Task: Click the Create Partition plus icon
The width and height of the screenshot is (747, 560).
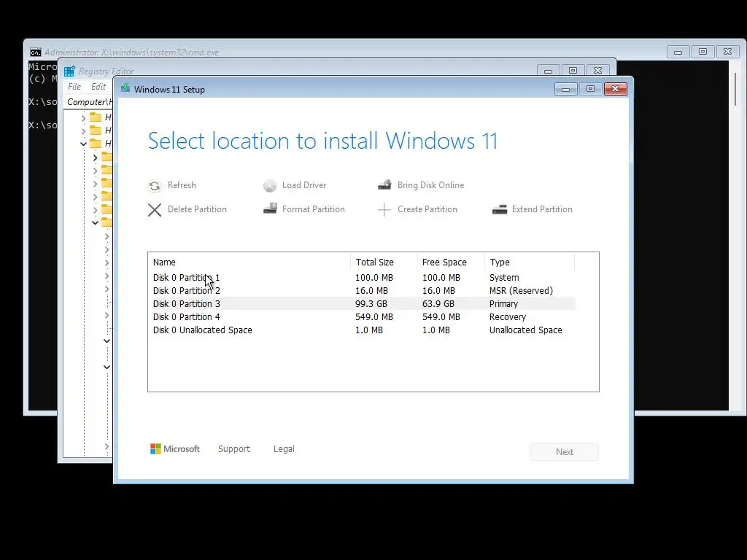Action: coord(384,209)
